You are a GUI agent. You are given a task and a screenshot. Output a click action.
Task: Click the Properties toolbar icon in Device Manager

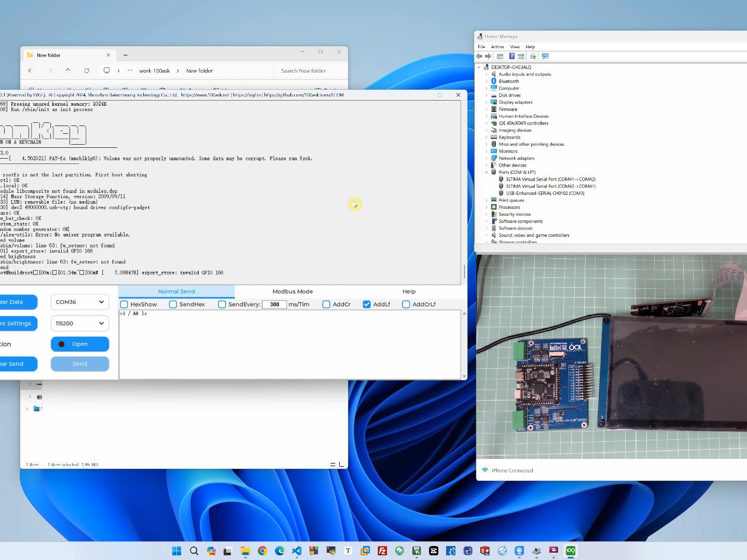(521, 56)
